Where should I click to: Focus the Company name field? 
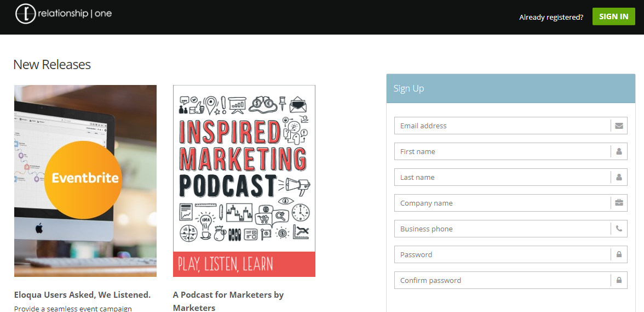[x=510, y=203]
